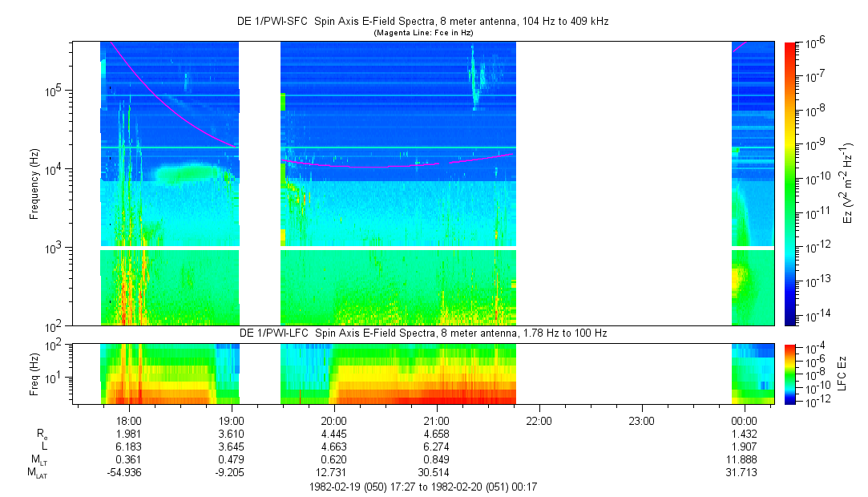Click the main SFC spectrogram colorbar
The width and height of the screenshot is (868, 497).
click(789, 183)
